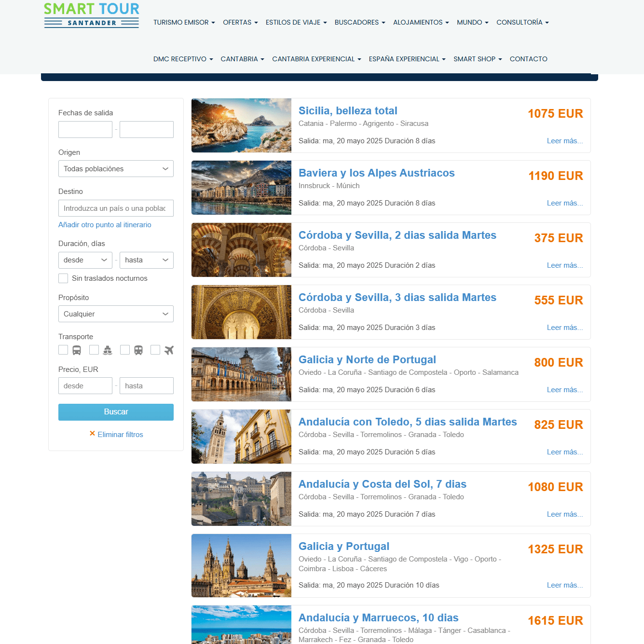Open the Cantabria Experiencial menu

(316, 59)
